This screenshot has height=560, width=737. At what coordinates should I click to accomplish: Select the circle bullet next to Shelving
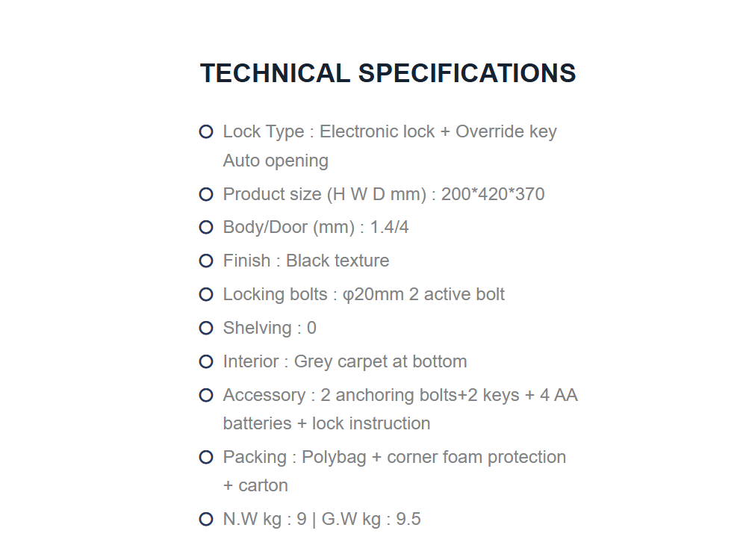pos(206,329)
